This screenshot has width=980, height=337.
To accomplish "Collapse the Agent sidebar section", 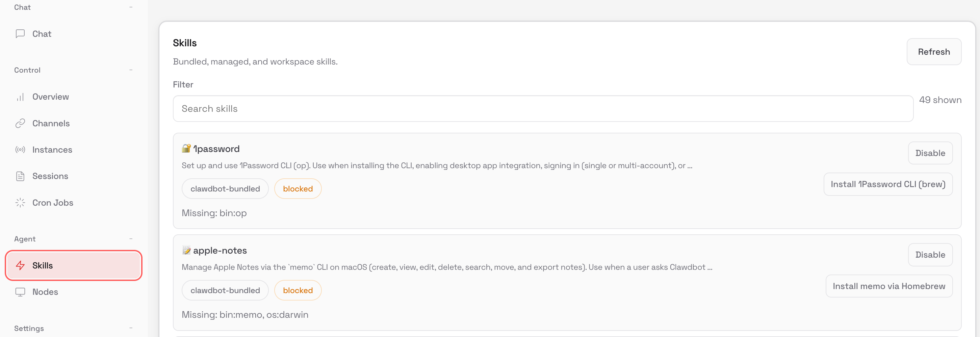I will 131,239.
